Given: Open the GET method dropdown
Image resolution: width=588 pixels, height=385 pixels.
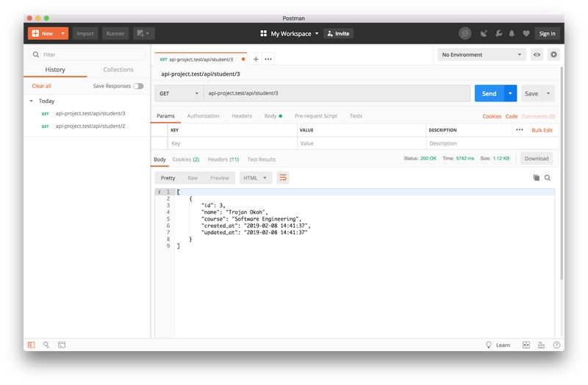Looking at the screenshot, I should [179, 93].
